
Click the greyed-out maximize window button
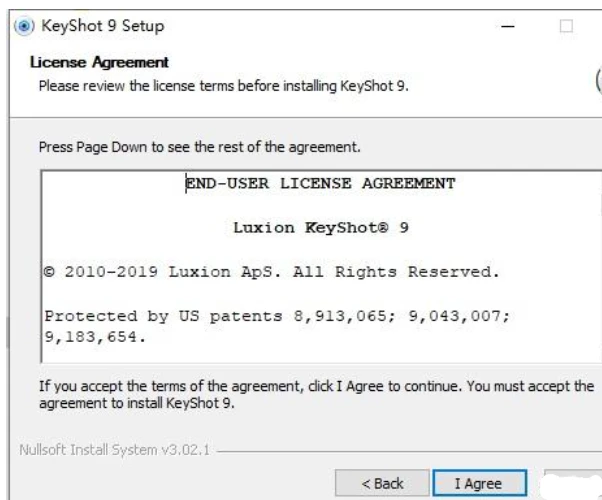pos(566,26)
